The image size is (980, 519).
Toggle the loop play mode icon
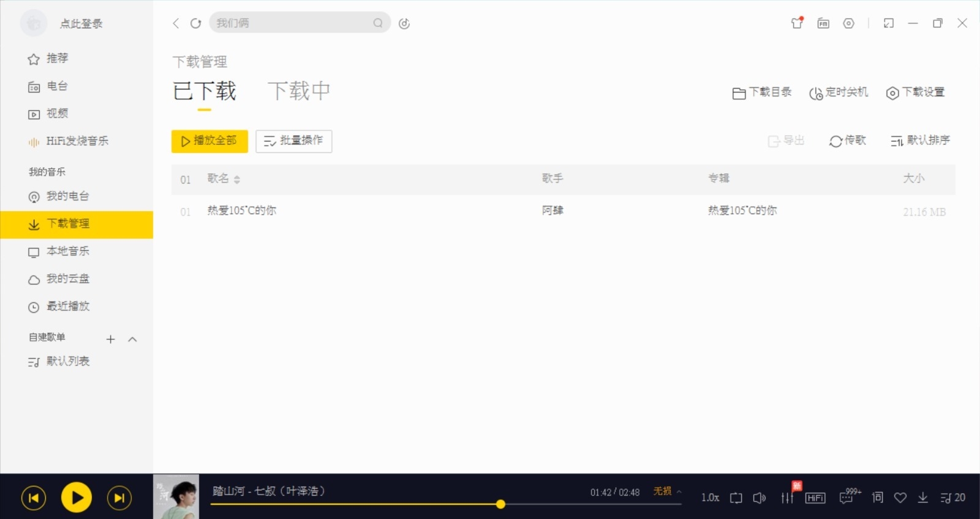coord(736,498)
